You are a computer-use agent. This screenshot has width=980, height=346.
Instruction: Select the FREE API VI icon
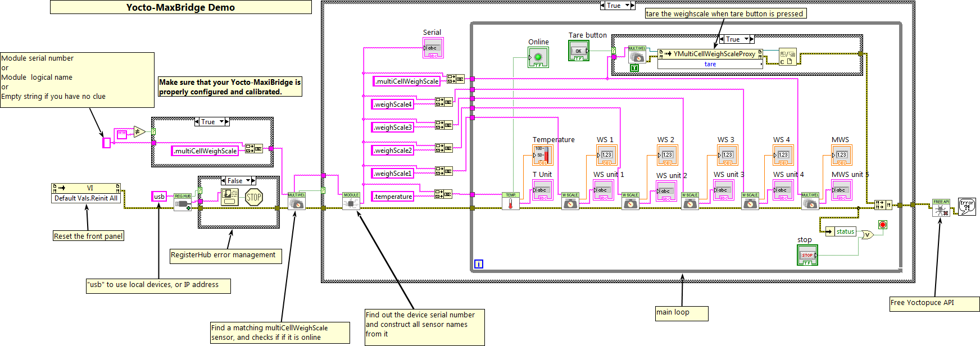coord(941,208)
